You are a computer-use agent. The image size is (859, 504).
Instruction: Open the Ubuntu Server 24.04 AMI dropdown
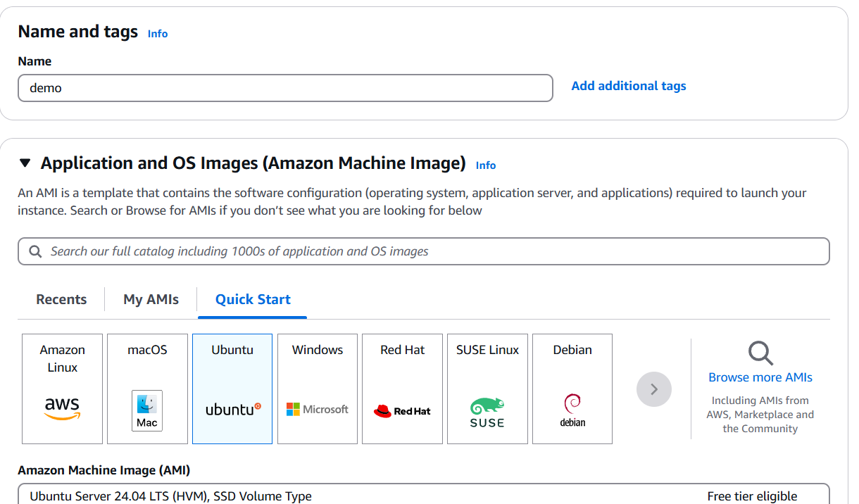coord(424,494)
